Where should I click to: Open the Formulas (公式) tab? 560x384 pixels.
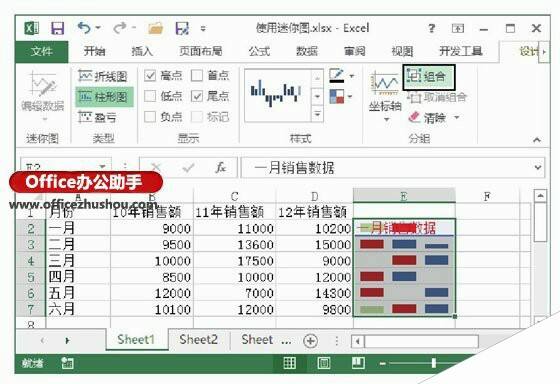[x=259, y=51]
